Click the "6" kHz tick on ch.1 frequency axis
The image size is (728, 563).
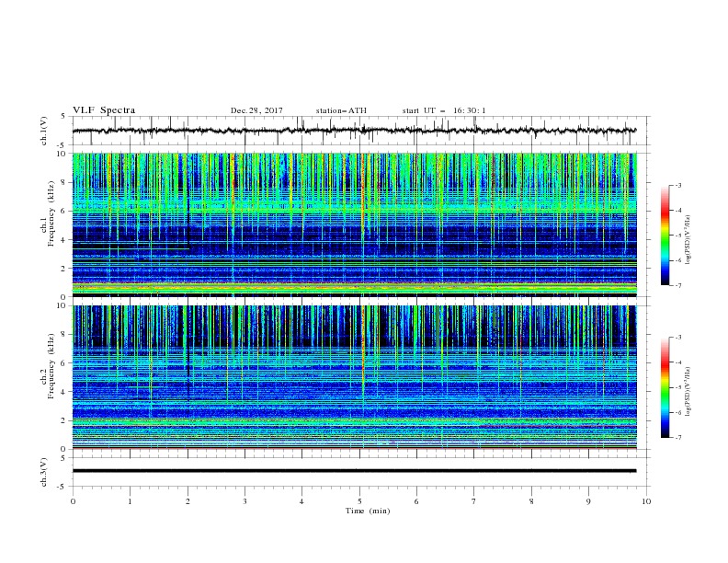(x=63, y=211)
